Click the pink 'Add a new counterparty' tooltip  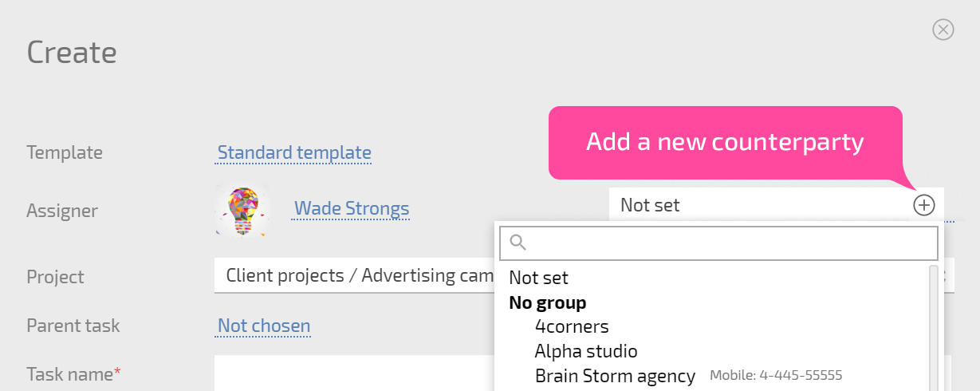725,142
